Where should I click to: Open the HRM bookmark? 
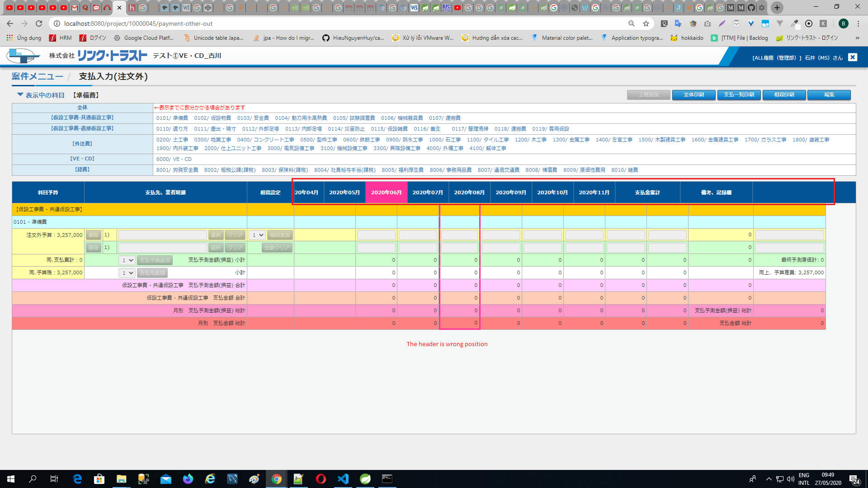click(x=60, y=38)
